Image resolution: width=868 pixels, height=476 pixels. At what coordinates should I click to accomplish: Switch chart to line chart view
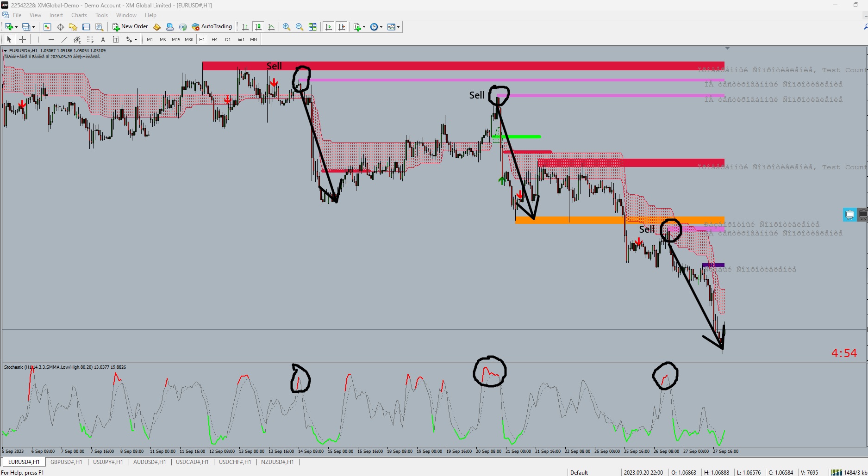tap(271, 27)
